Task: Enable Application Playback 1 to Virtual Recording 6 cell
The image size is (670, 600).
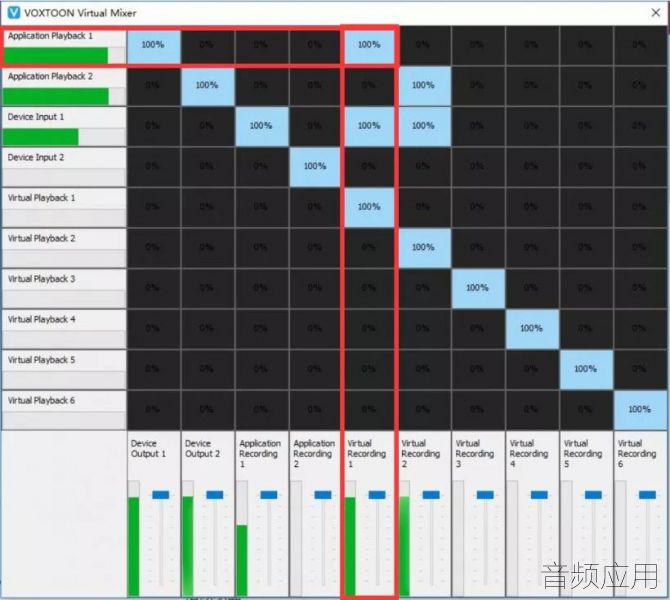Action: click(640, 44)
